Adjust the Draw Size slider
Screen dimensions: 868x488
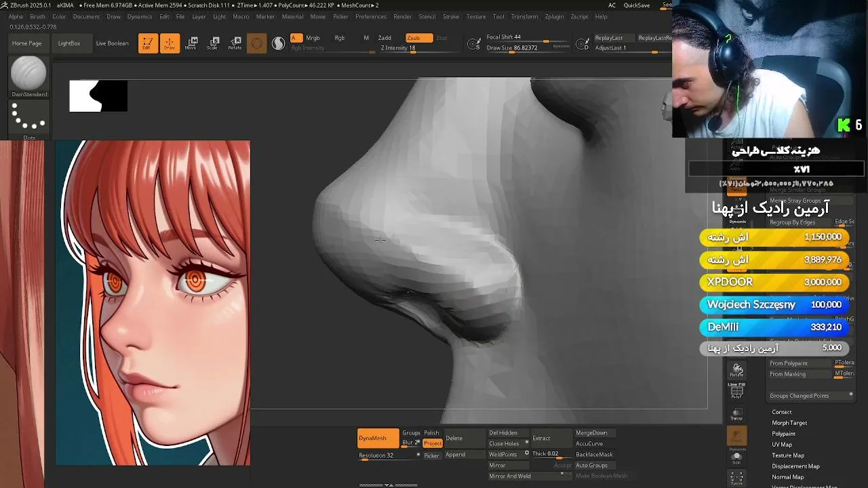click(528, 48)
